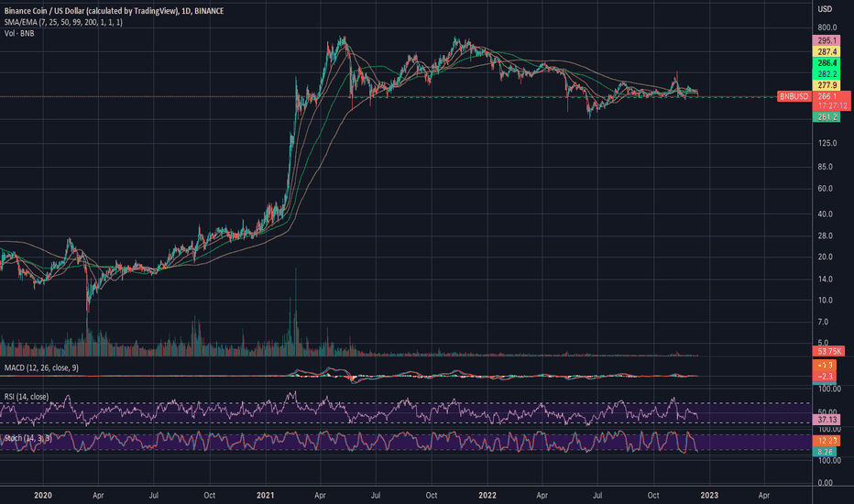Click the 14.0 price axis tick
The image size is (854, 504).
(x=825, y=279)
